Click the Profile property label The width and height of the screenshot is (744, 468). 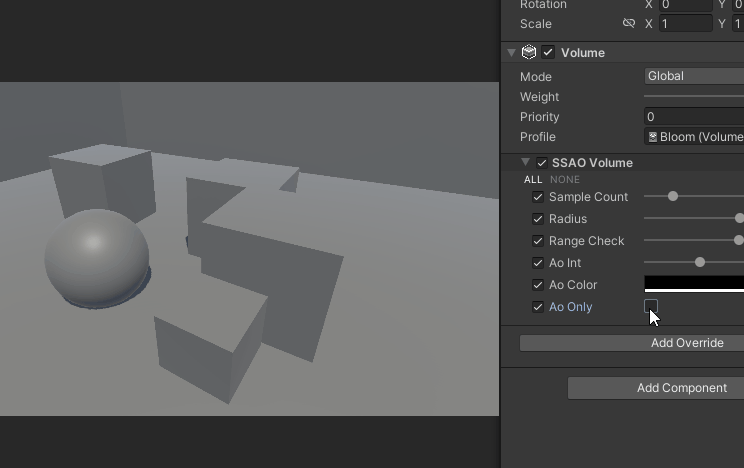pos(538,137)
